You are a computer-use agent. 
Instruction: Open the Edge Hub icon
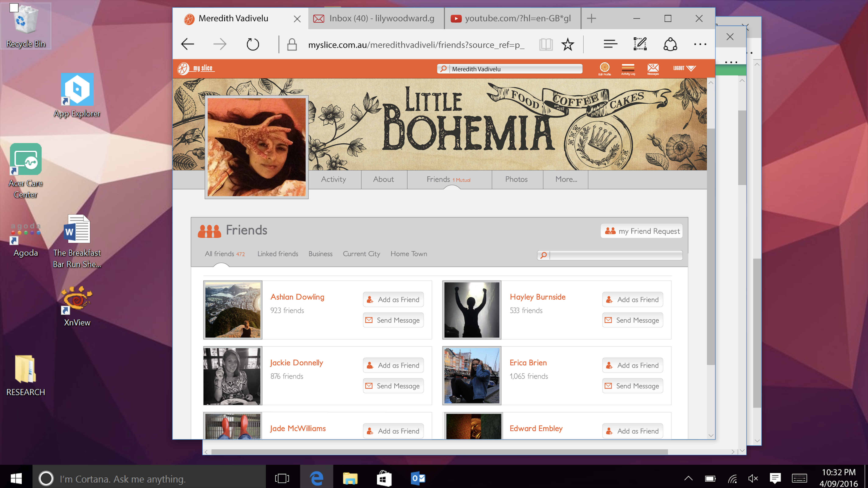(610, 44)
